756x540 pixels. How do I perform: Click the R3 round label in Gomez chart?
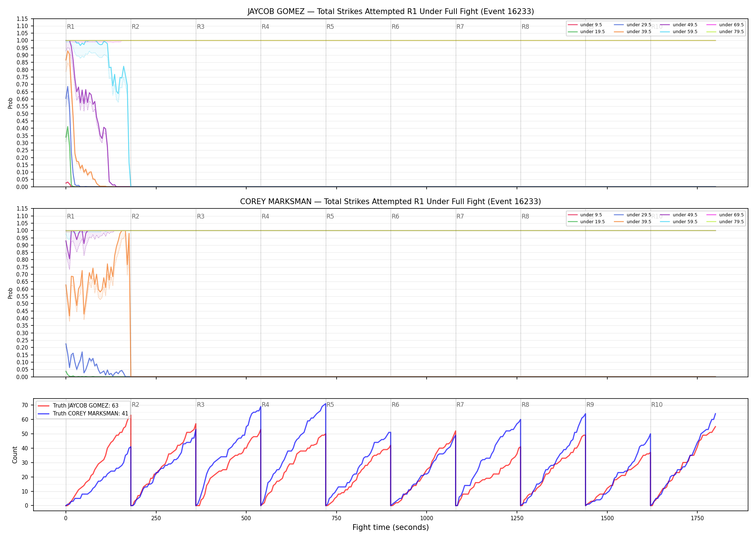click(201, 27)
